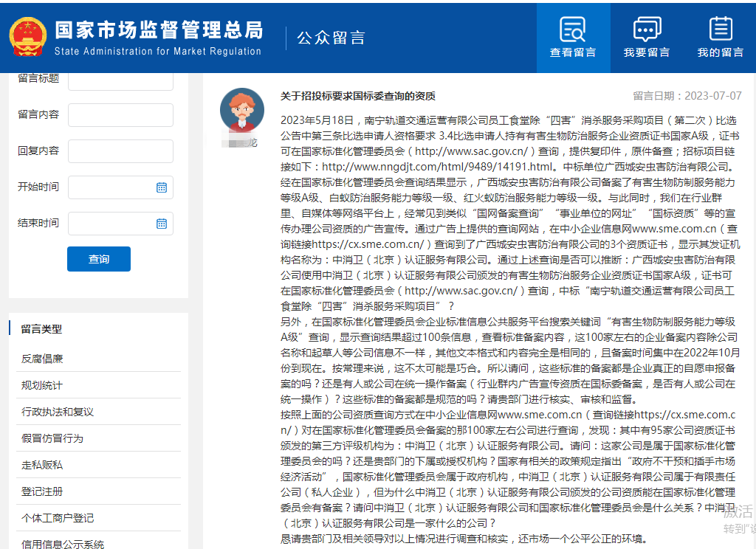Click the 查看留言 search-page icon
This screenshot has width=756, height=549.
coord(573,30)
